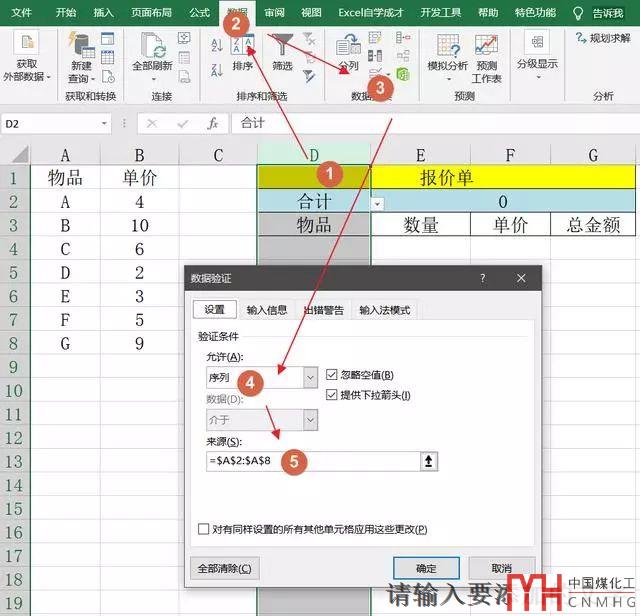Open the 文件 tab
The height and width of the screenshot is (616, 640).
[x=22, y=13]
